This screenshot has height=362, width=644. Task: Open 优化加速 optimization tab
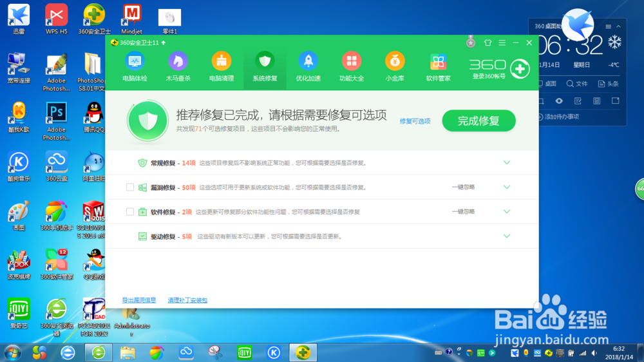[308, 67]
